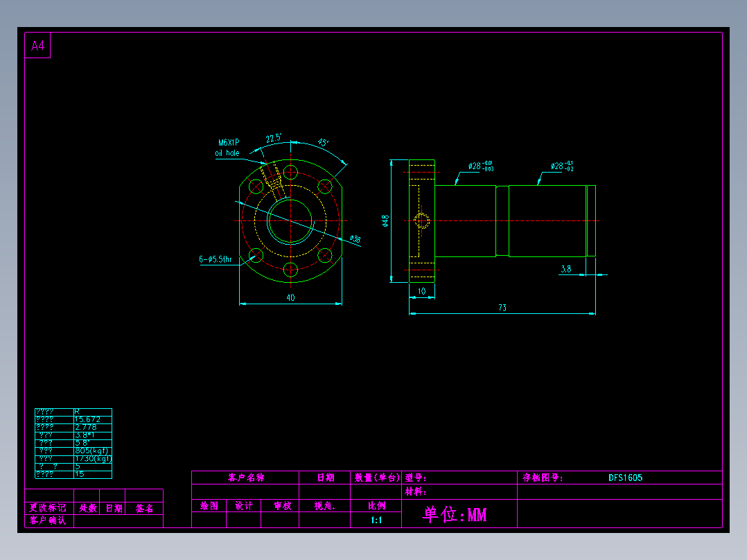
Task: Select the 40 width dimension
Action: [x=290, y=297]
